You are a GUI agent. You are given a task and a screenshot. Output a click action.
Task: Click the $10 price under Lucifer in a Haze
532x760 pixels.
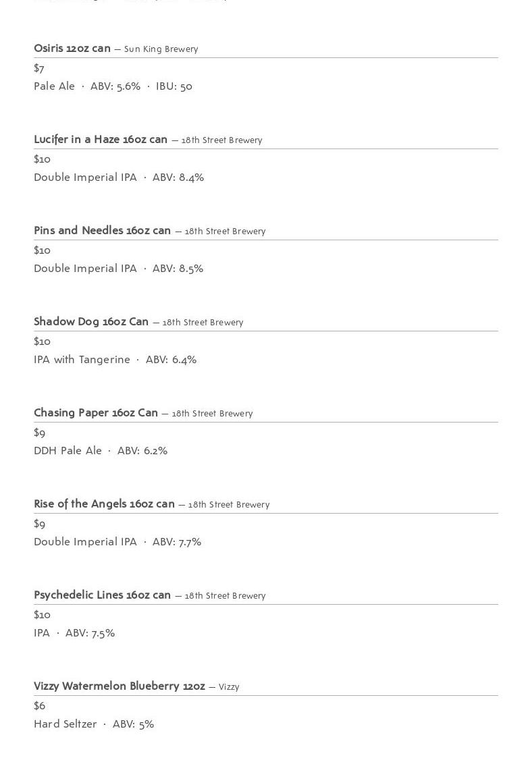tap(42, 159)
